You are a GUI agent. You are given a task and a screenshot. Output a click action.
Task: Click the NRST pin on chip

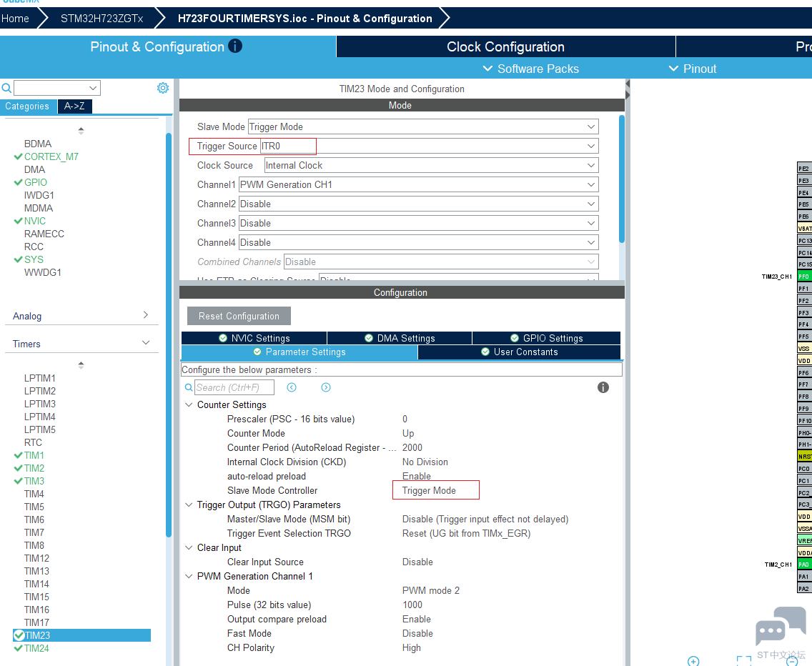pos(804,456)
